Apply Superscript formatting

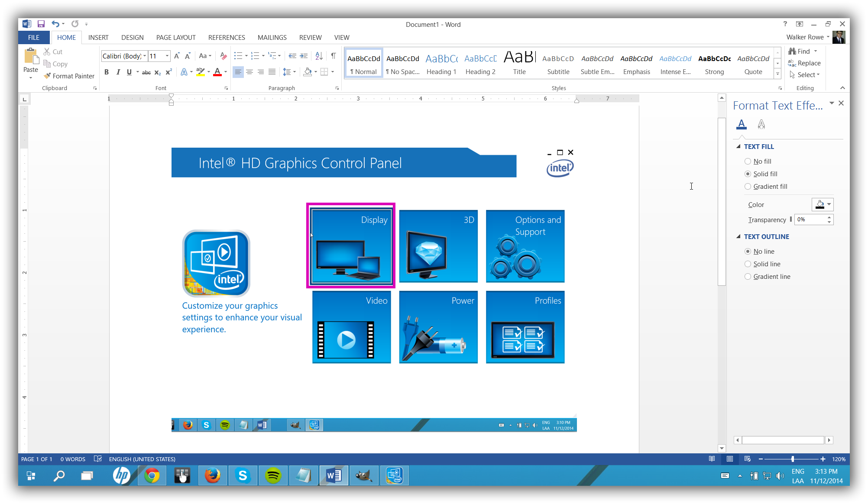point(168,72)
